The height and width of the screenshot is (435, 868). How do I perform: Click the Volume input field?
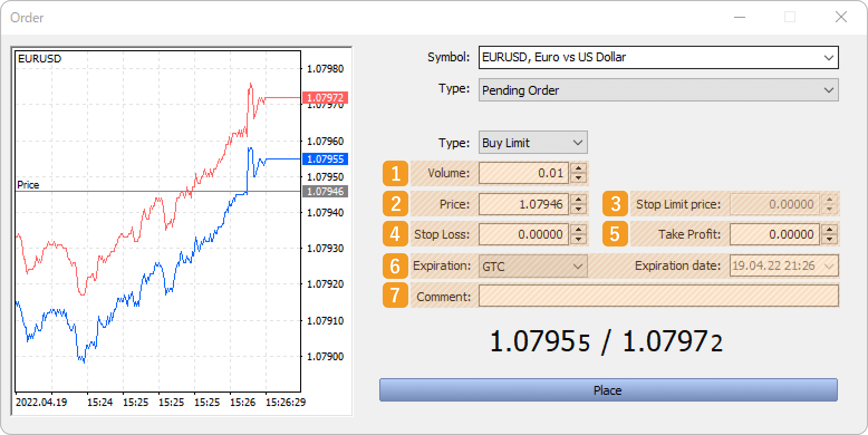(524, 173)
